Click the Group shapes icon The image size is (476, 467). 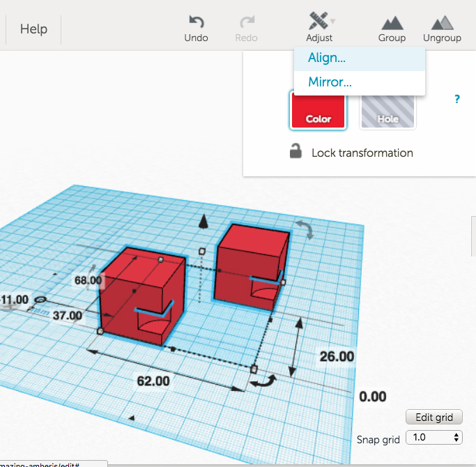392,22
